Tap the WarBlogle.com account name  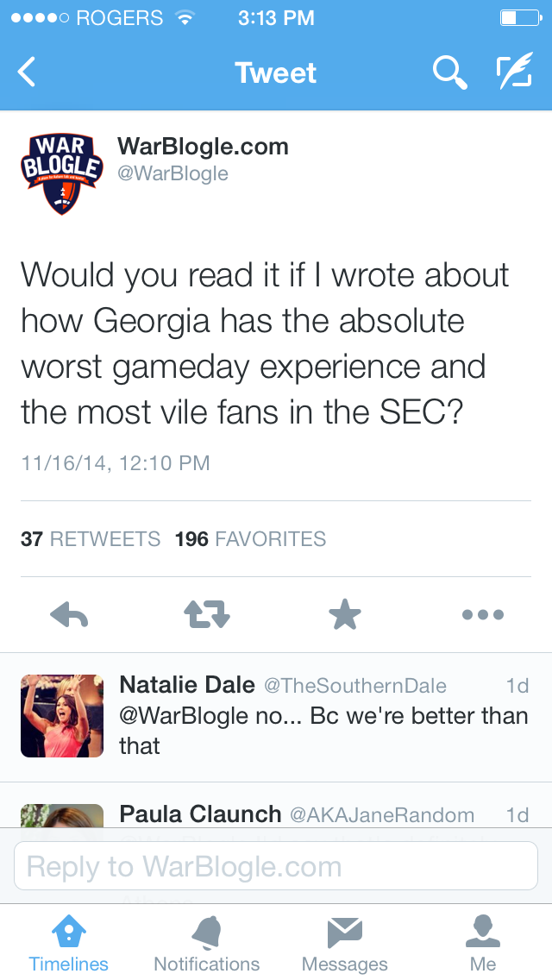203,147
